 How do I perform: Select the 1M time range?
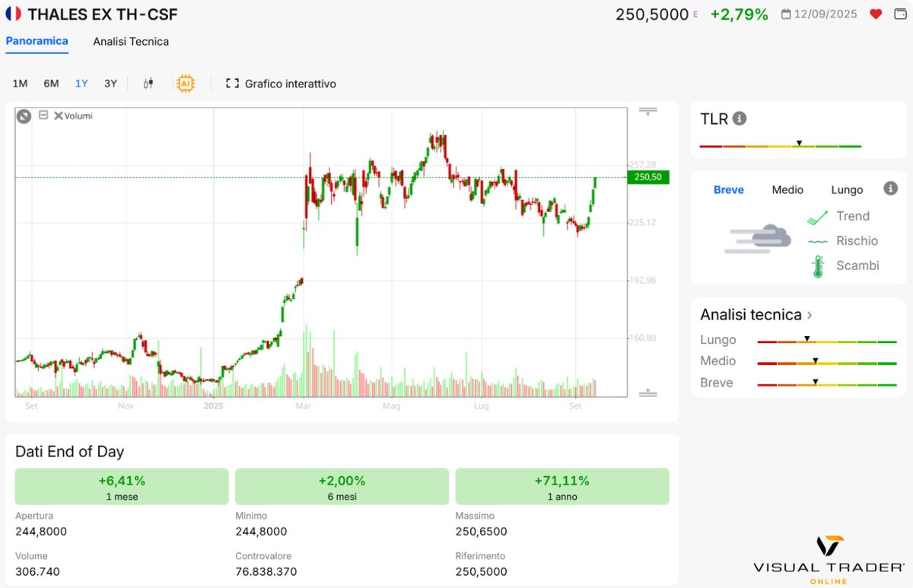20,84
